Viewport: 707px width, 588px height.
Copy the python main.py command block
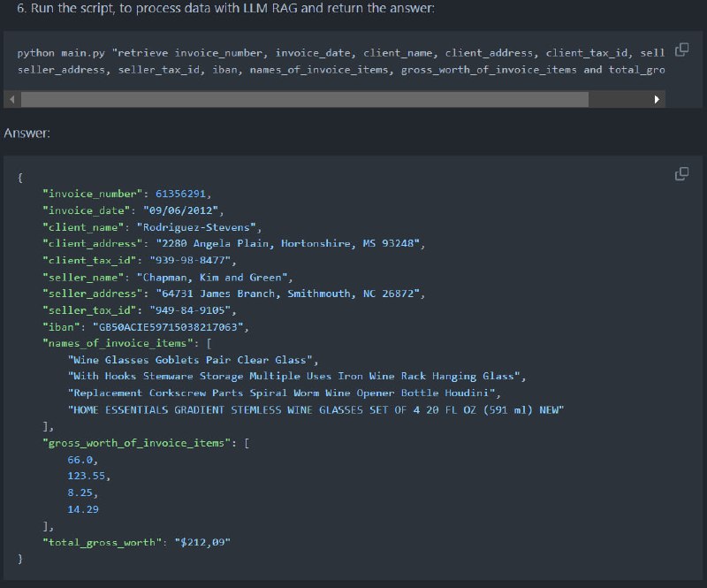point(681,50)
